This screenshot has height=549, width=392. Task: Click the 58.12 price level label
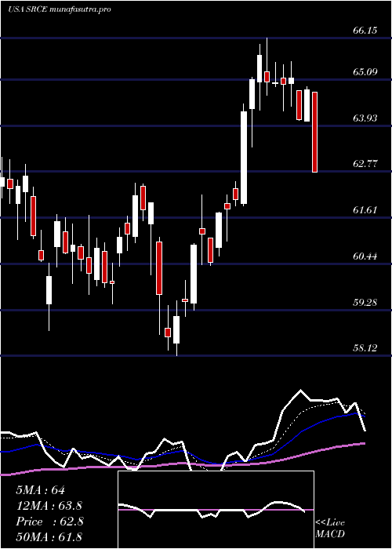pos(365,348)
